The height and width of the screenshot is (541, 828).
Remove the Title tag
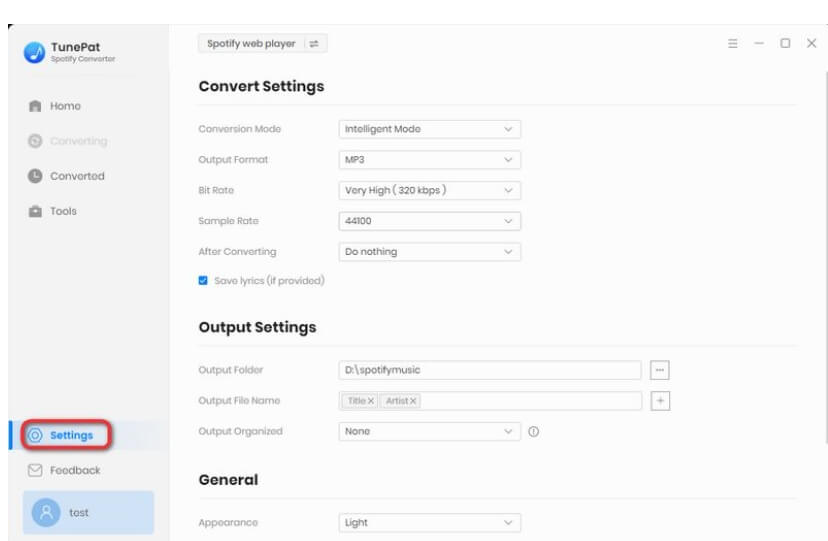click(371, 401)
